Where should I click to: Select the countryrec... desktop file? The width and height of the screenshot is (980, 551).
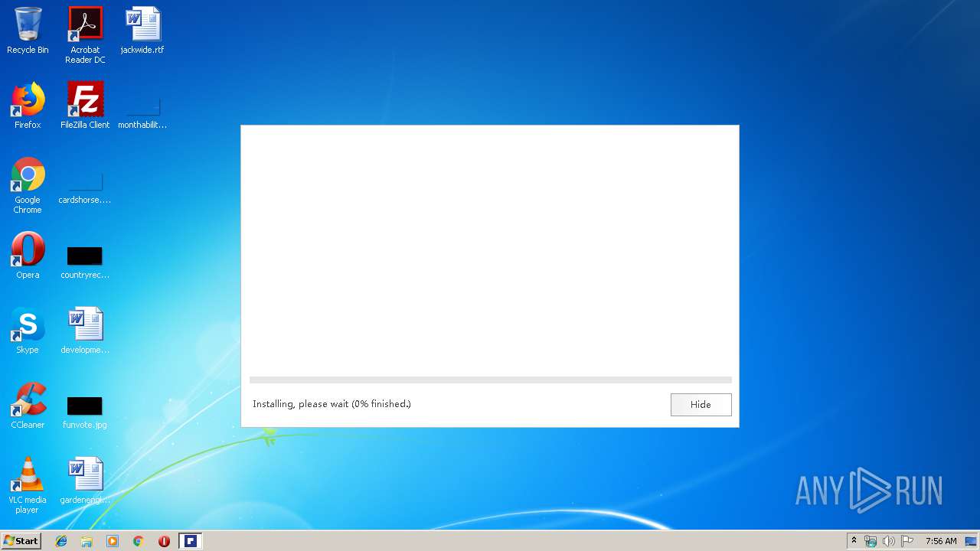(x=85, y=261)
